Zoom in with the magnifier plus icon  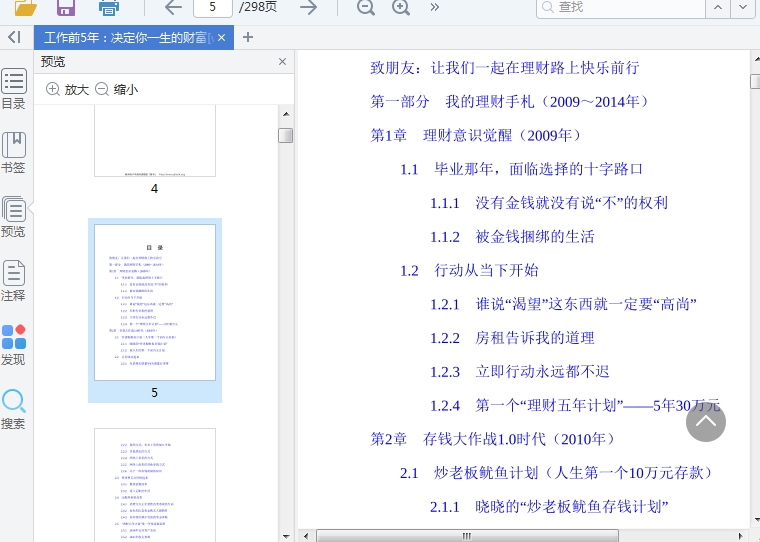401,7
